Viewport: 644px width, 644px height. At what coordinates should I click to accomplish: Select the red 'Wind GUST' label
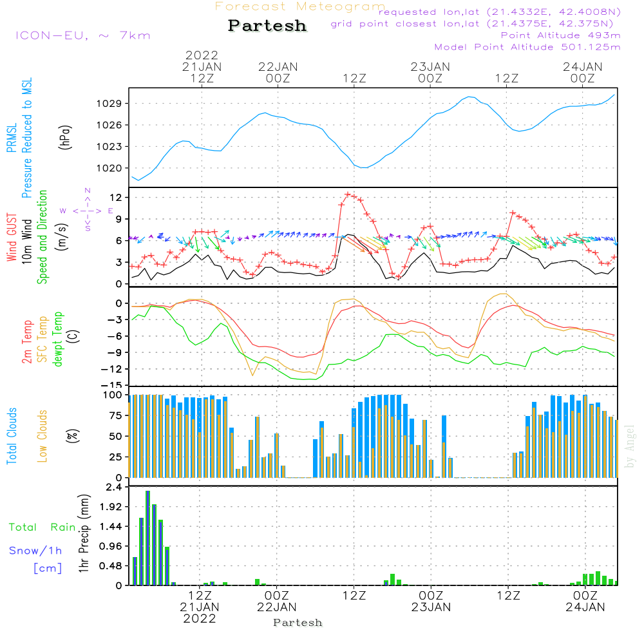coord(12,238)
